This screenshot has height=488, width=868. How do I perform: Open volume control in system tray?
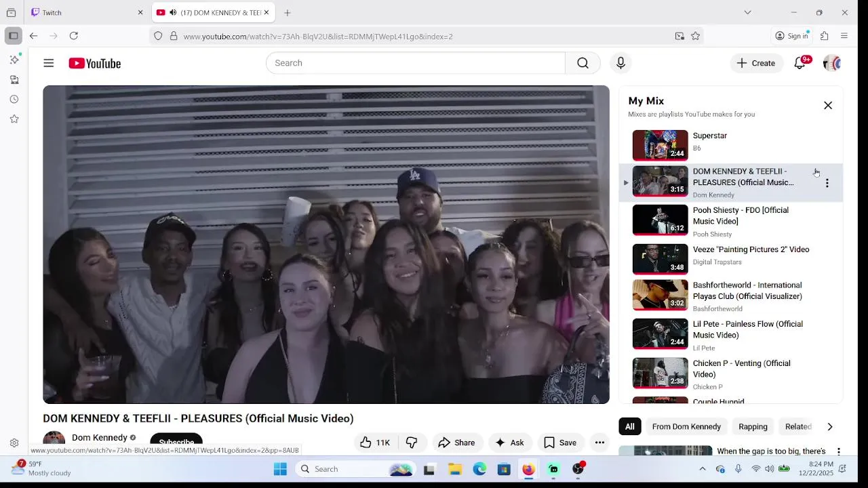tap(770, 469)
